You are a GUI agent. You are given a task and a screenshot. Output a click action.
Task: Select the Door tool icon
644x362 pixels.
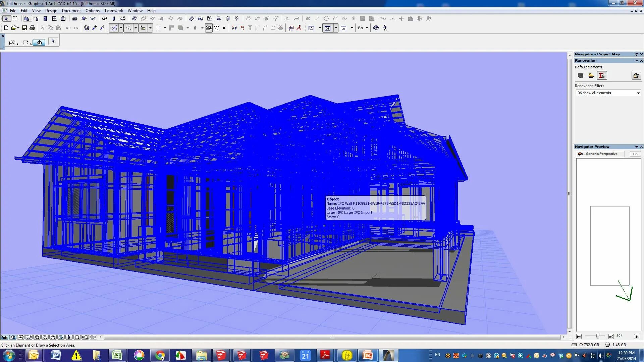coord(45,19)
